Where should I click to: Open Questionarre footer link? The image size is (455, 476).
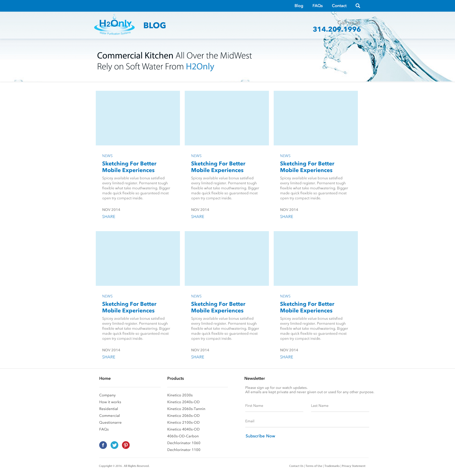[x=110, y=422]
